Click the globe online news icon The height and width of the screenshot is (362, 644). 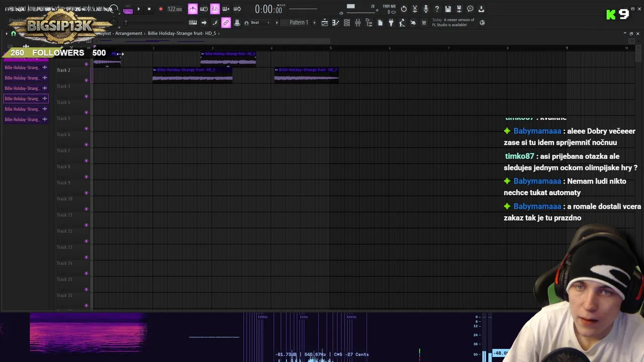tap(482, 23)
